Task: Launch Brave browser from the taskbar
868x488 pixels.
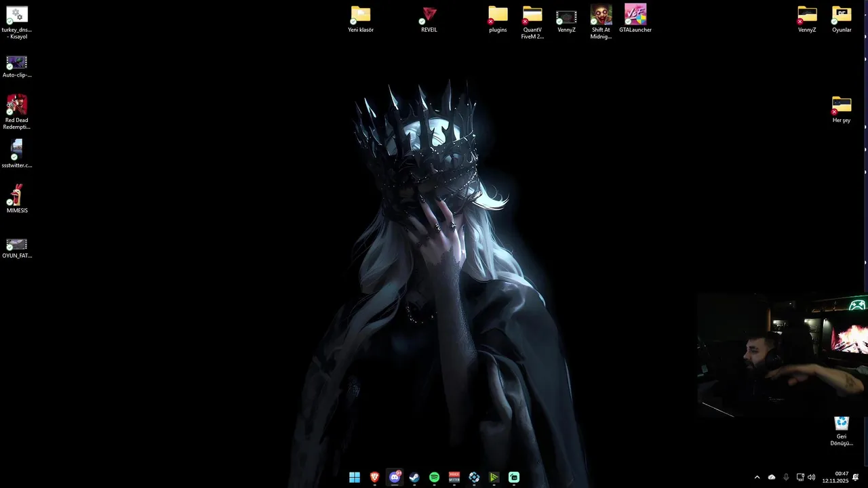Action: pos(374,477)
